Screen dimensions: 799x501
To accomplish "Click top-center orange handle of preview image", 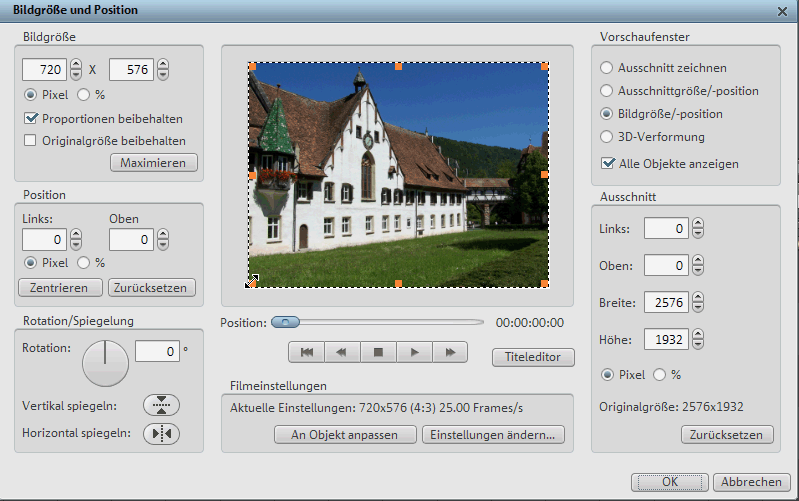I will pos(398,66).
